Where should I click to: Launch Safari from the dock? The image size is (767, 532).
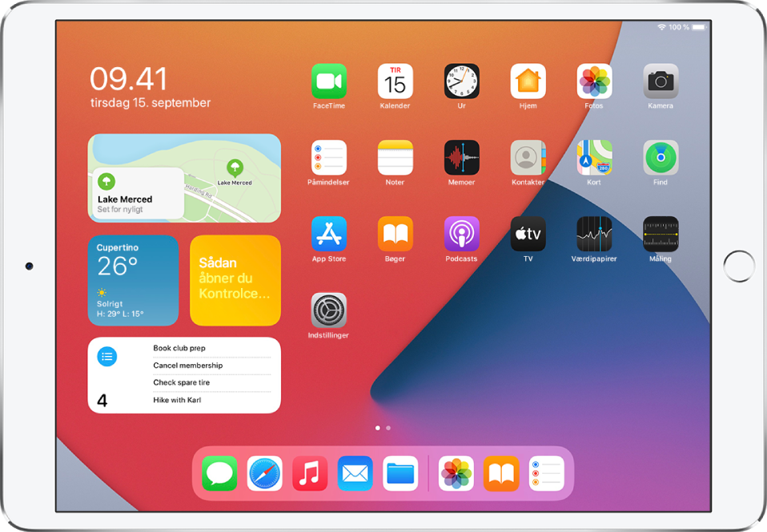click(x=265, y=474)
